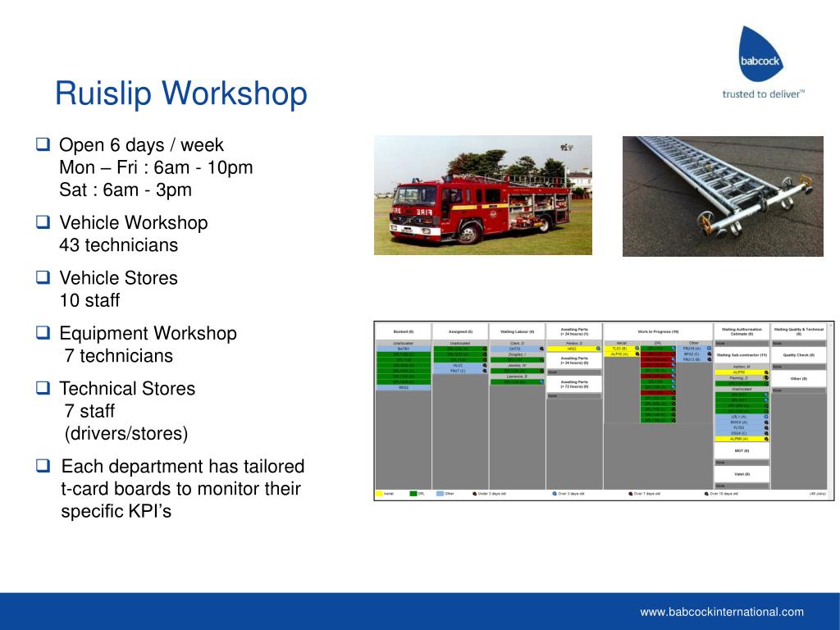Click the Aerial sub-column under Work in Progress
The height and width of the screenshot is (630, 840).
pos(622,343)
